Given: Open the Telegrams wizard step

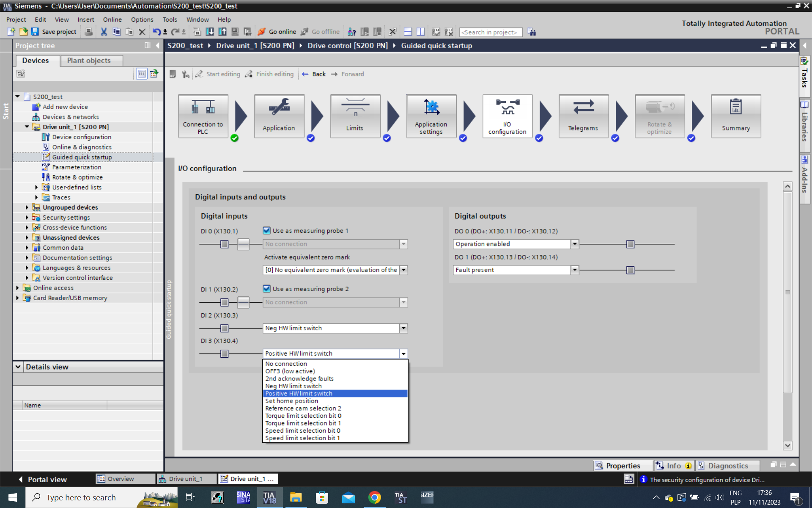Looking at the screenshot, I should (583, 116).
